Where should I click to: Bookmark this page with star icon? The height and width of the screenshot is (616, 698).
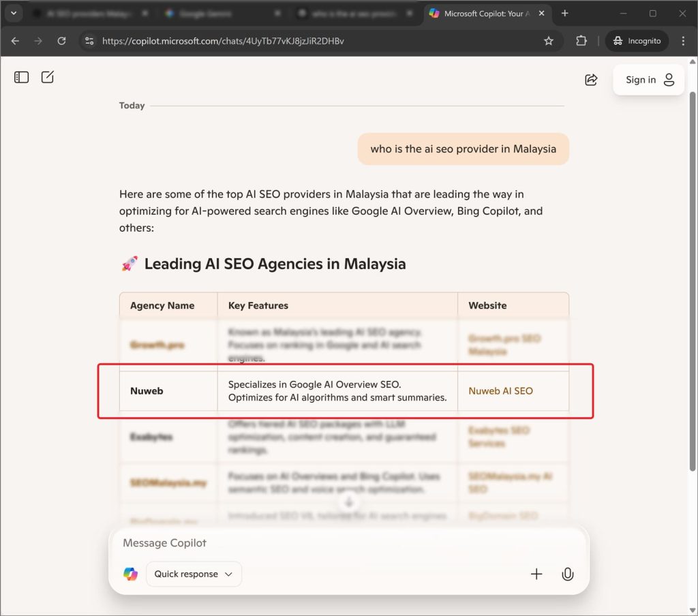[x=549, y=41]
